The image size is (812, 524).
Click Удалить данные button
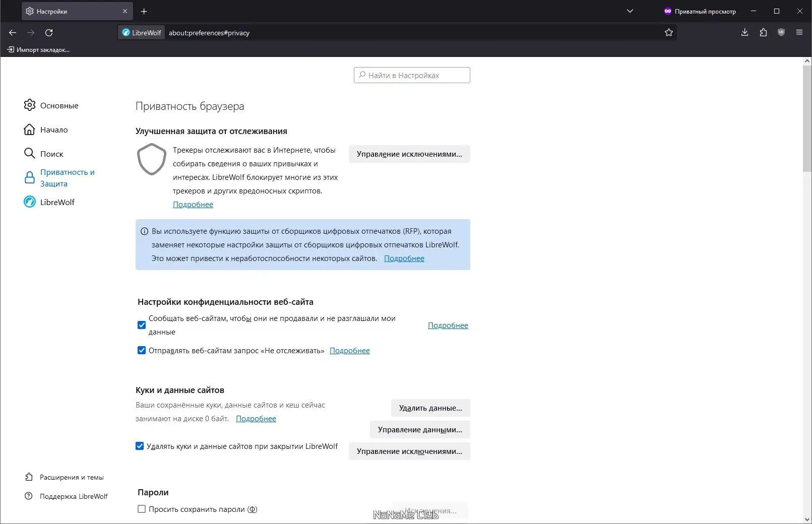coord(430,408)
